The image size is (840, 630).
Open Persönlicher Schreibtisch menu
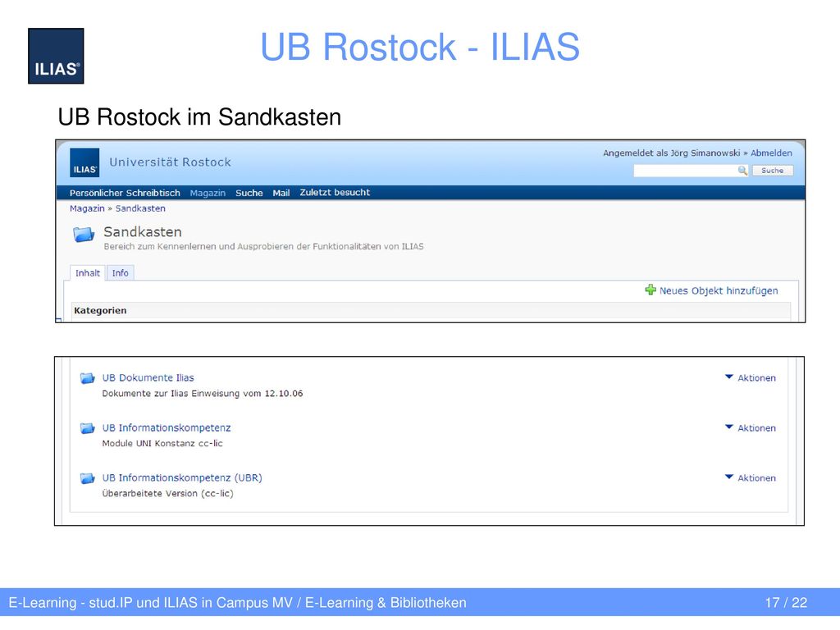pyautogui.click(x=125, y=193)
